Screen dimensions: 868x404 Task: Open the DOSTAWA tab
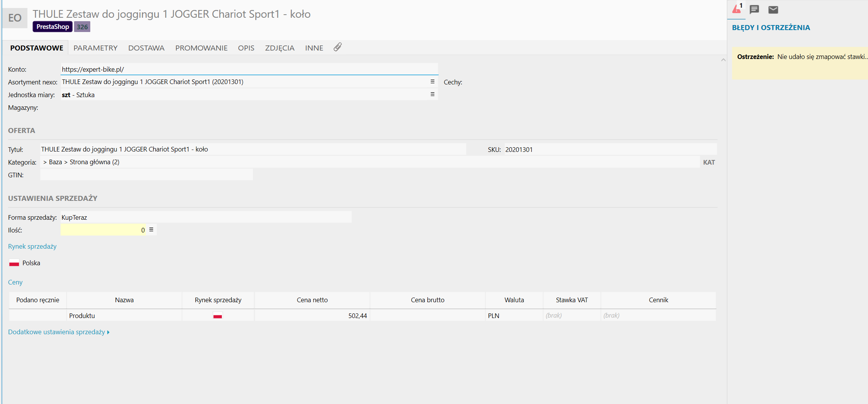point(146,48)
